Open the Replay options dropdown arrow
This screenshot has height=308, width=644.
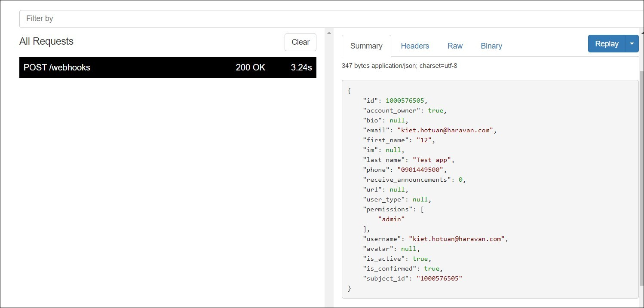pos(632,43)
